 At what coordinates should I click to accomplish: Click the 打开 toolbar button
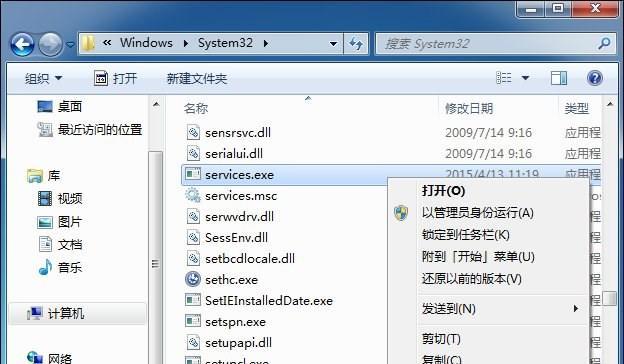[x=115, y=78]
